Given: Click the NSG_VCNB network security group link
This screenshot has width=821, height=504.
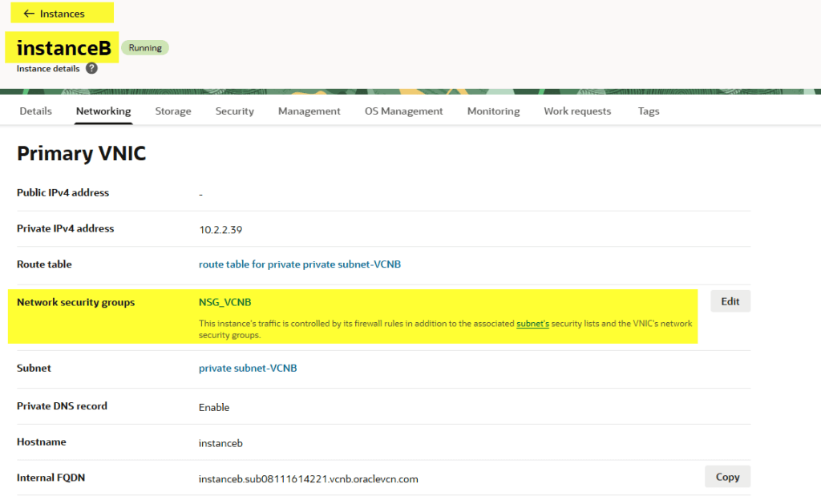Looking at the screenshot, I should (224, 302).
